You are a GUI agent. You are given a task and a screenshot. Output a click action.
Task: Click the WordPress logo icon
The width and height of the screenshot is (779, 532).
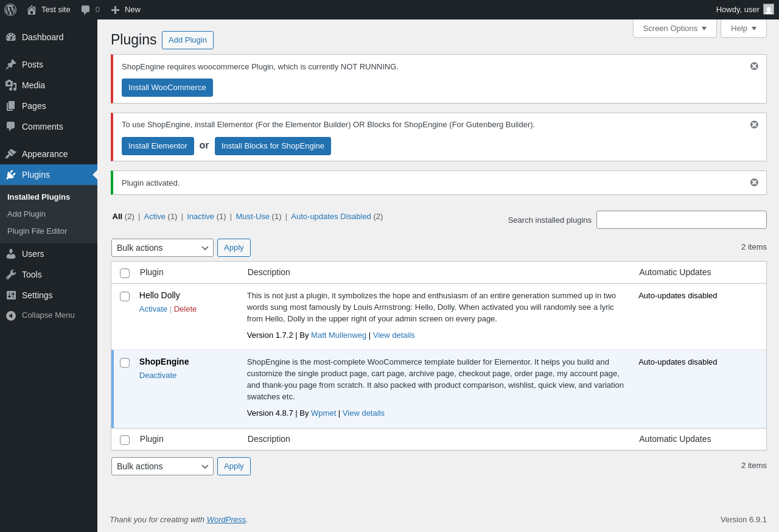(x=10, y=10)
